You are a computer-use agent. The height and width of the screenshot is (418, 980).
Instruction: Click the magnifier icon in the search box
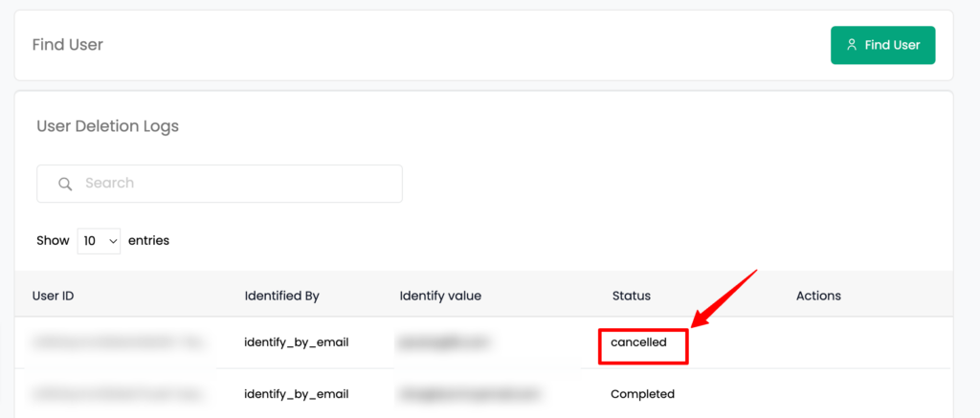[x=65, y=184]
